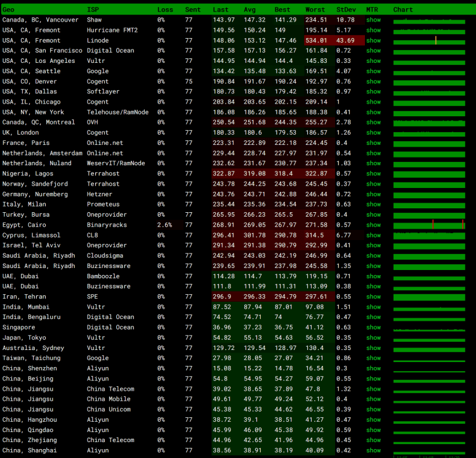Click the Best column header
This screenshot has width=476, height=458.
282,10
